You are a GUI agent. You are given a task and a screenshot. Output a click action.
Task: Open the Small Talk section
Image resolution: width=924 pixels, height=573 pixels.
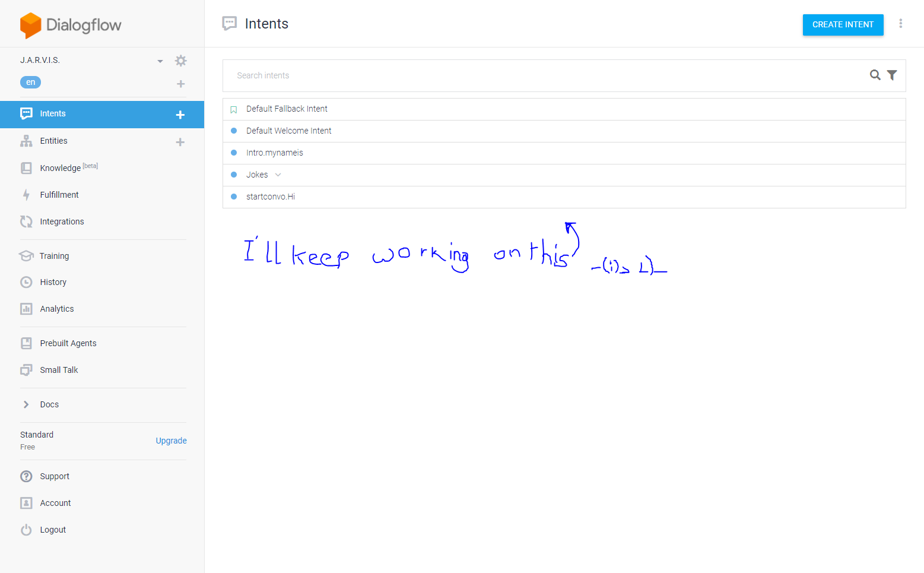click(59, 369)
